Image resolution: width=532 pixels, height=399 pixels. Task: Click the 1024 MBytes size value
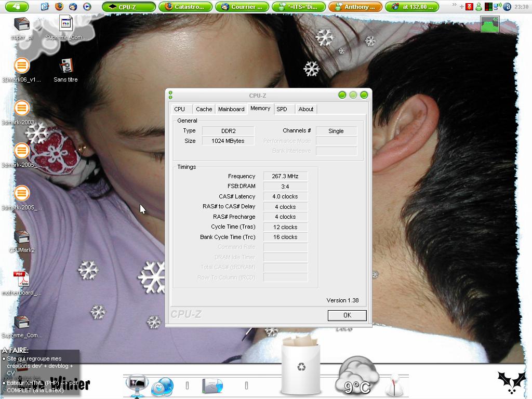228,141
